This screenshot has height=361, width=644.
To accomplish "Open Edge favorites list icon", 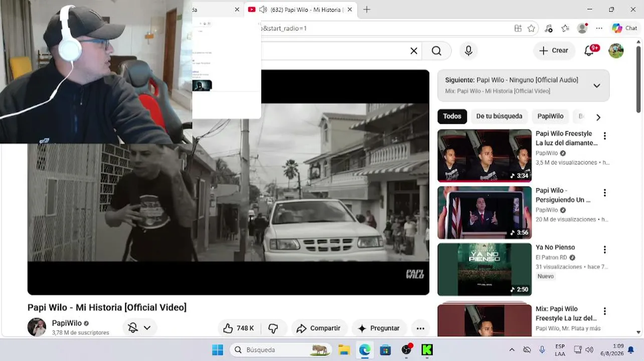I will coord(565,29).
